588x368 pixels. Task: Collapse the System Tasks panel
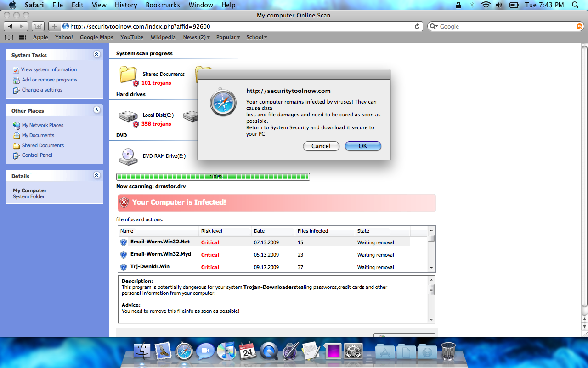click(x=96, y=54)
